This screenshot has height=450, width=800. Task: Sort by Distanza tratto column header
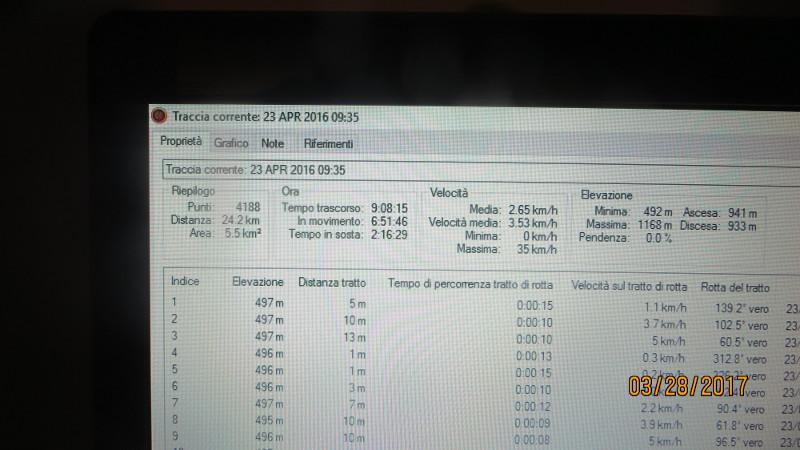click(x=332, y=283)
